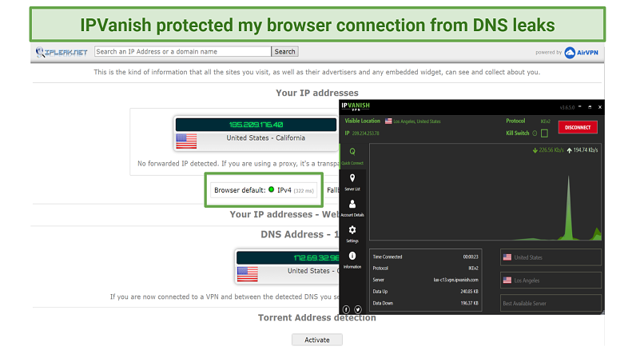Click the Los Angeles visible location flag
The image size is (644, 362).
388,121
